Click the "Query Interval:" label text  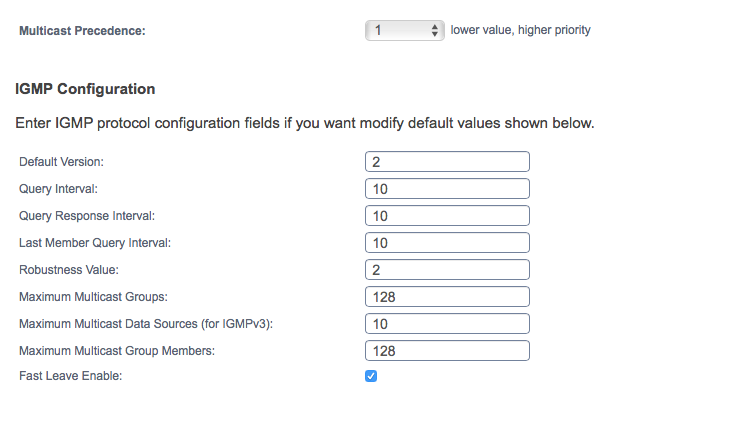tap(58, 189)
